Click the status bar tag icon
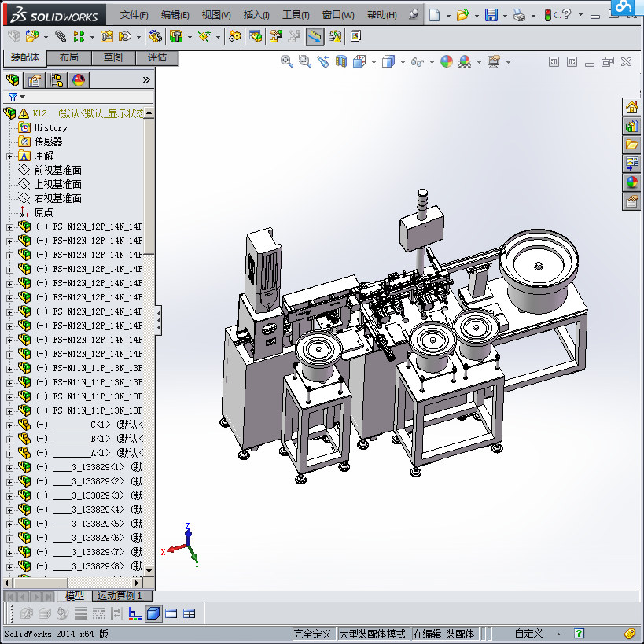 point(630,634)
